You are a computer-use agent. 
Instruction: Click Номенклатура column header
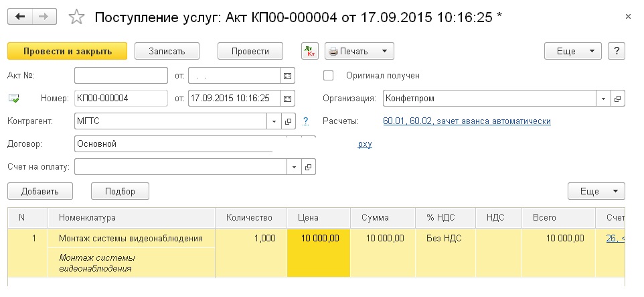[x=131, y=218]
